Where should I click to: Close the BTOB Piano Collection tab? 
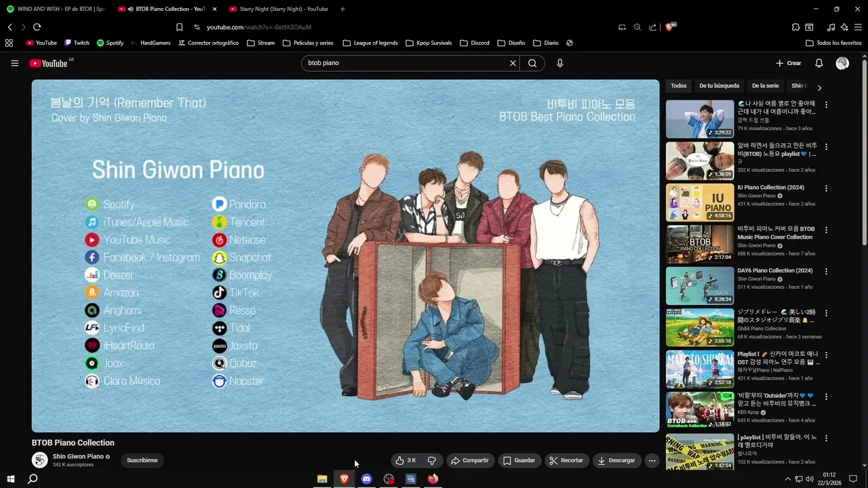point(215,9)
